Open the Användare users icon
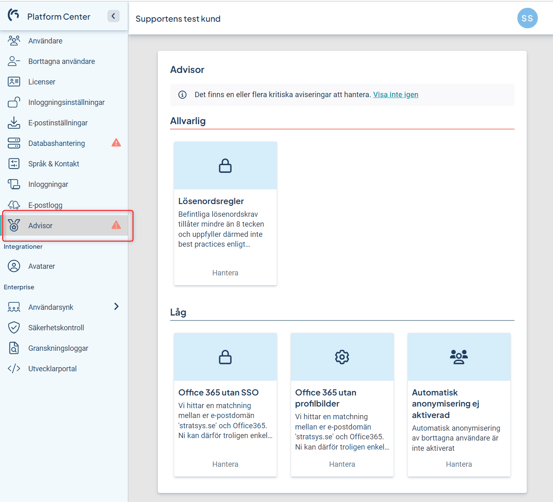The width and height of the screenshot is (553, 502). (14, 41)
